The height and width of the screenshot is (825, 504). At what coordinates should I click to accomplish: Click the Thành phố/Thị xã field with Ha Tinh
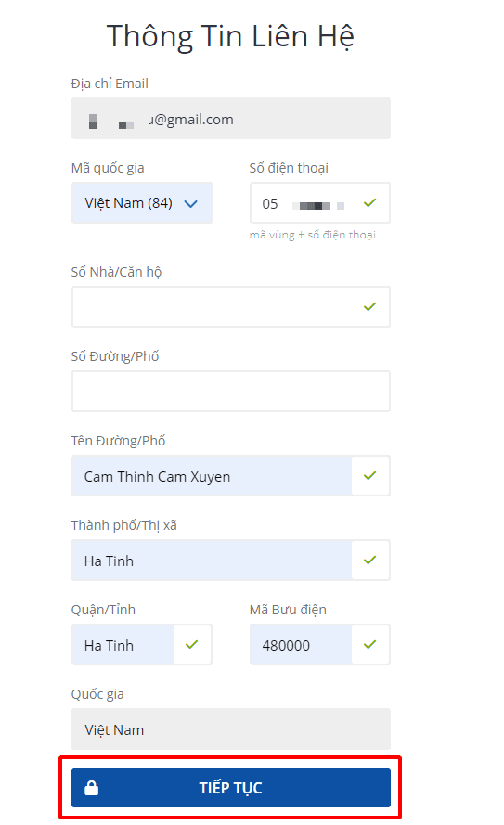click(231, 560)
